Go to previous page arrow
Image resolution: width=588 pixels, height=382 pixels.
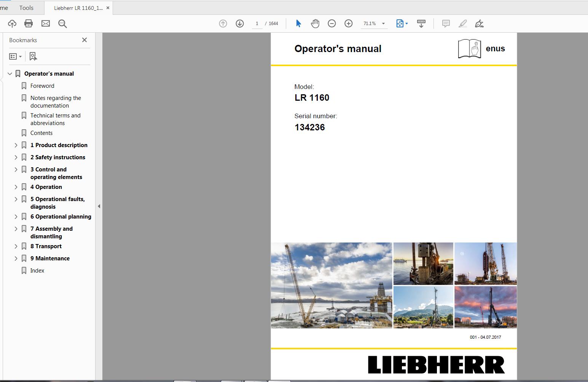[223, 24]
